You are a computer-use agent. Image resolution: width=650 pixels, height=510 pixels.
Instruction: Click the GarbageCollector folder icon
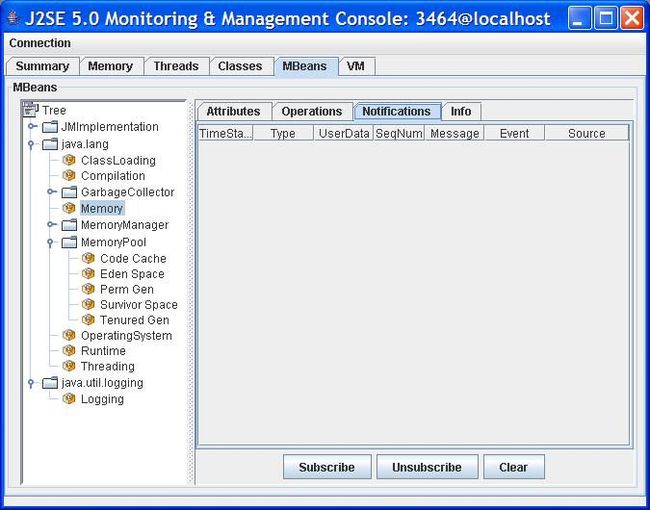[x=69, y=192]
